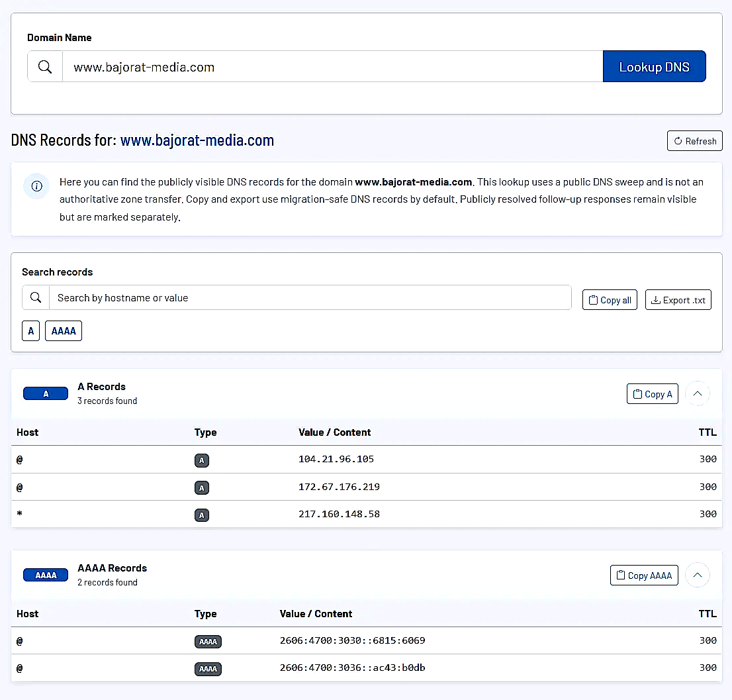Image resolution: width=732 pixels, height=700 pixels.
Task: Select the value 104.21.96.105
Action: (336, 459)
